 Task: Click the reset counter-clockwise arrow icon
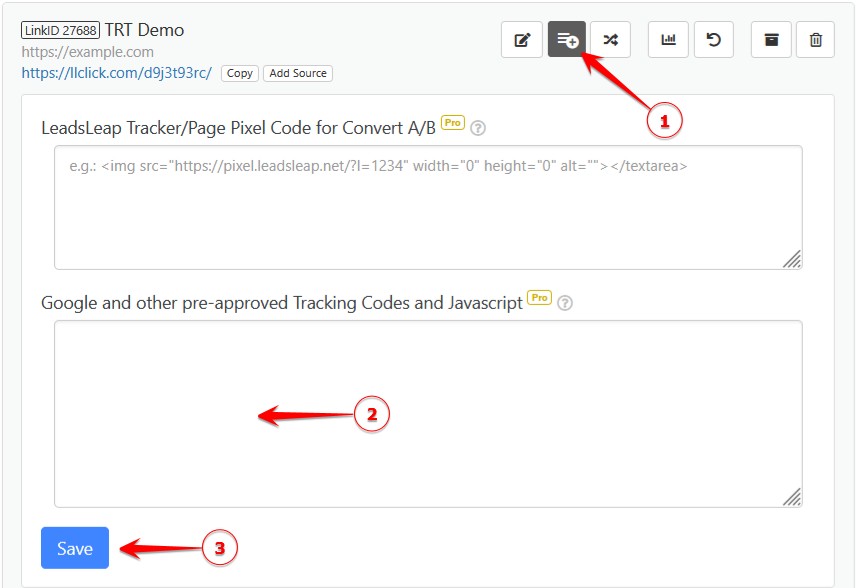point(713,39)
